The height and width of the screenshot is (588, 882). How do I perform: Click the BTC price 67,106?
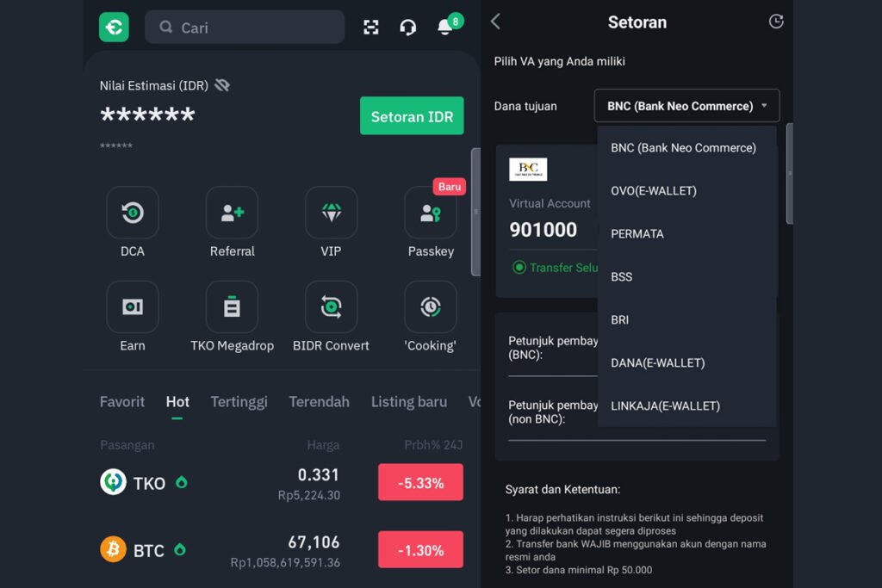click(x=314, y=542)
